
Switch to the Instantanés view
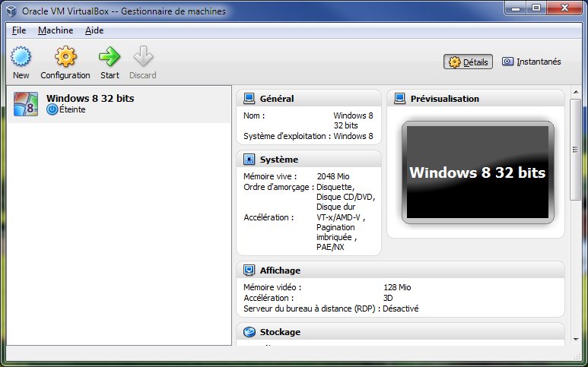pos(532,62)
